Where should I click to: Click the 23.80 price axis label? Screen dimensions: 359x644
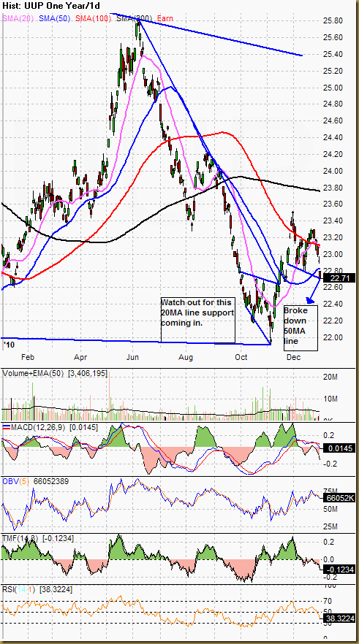[335, 188]
